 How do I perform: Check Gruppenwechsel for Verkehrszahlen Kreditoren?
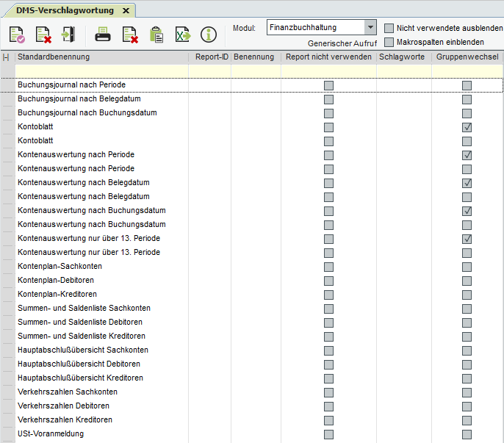[467, 420]
